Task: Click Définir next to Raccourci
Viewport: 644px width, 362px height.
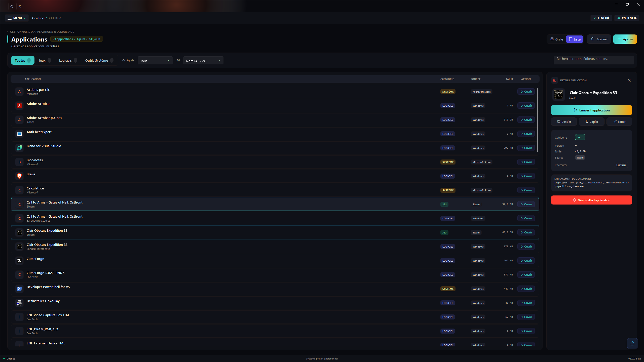Action: tap(621, 165)
